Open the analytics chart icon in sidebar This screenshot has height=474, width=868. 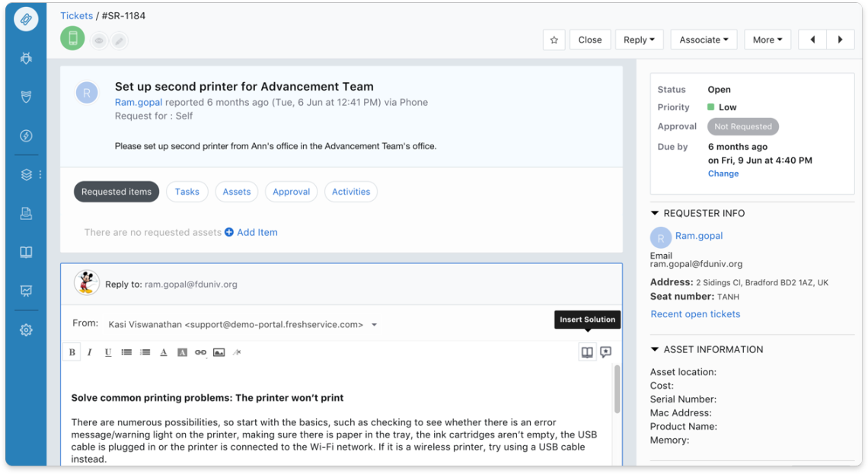(x=26, y=291)
